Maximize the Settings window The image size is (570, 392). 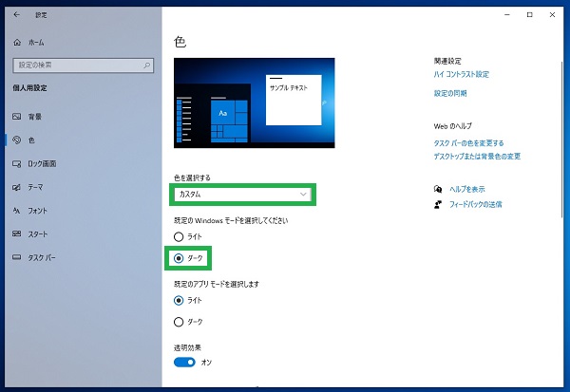point(530,15)
